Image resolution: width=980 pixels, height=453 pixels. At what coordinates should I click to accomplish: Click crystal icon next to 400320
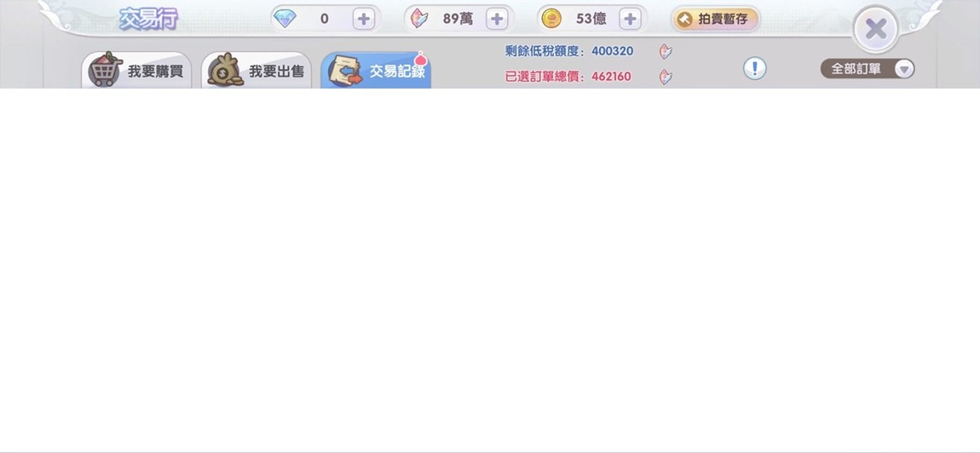click(x=666, y=52)
